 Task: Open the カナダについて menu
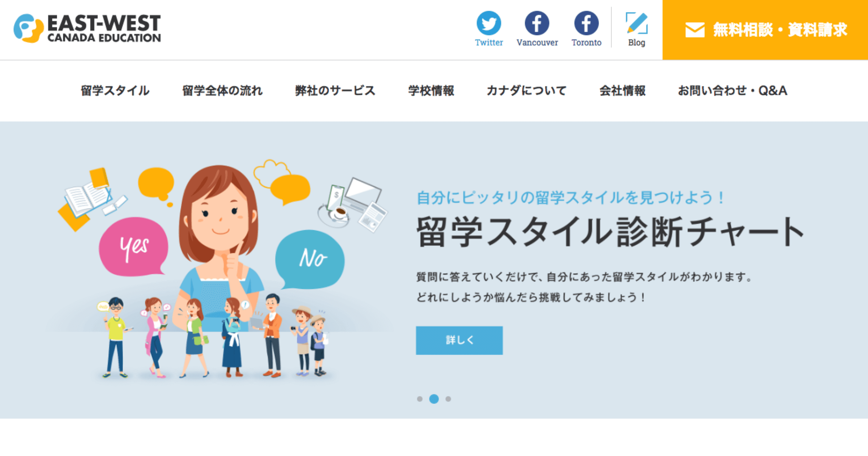527,90
